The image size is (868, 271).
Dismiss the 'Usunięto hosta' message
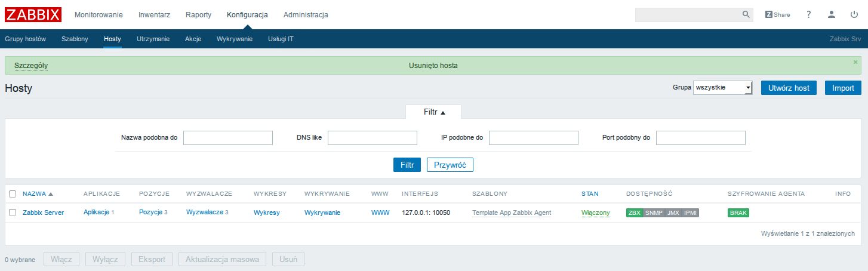coord(855,61)
